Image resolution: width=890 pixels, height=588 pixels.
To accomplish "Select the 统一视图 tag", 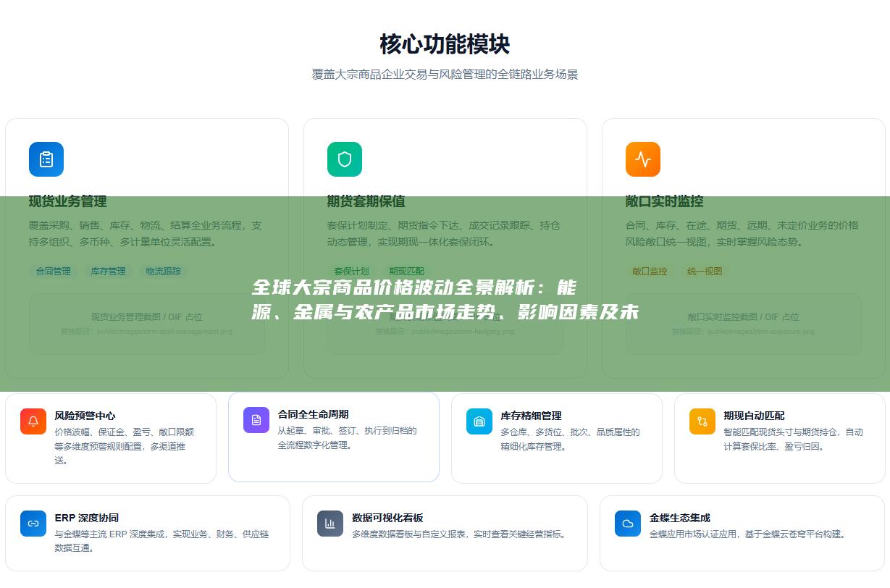I will tap(705, 272).
